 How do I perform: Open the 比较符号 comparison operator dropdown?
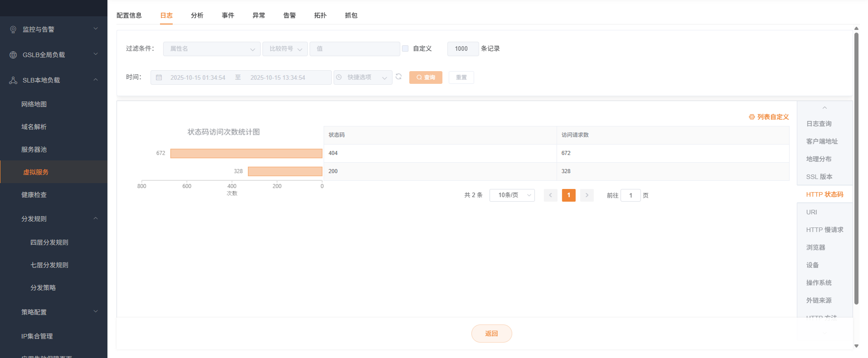pos(285,49)
